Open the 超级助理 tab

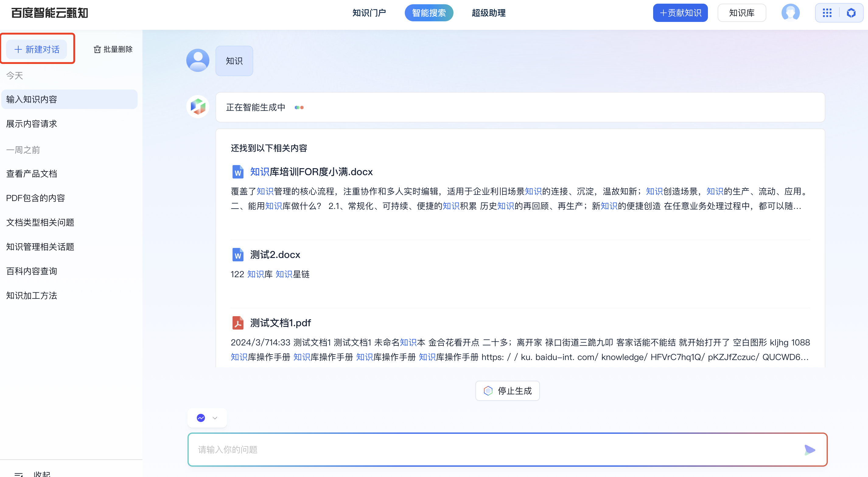pos(488,13)
